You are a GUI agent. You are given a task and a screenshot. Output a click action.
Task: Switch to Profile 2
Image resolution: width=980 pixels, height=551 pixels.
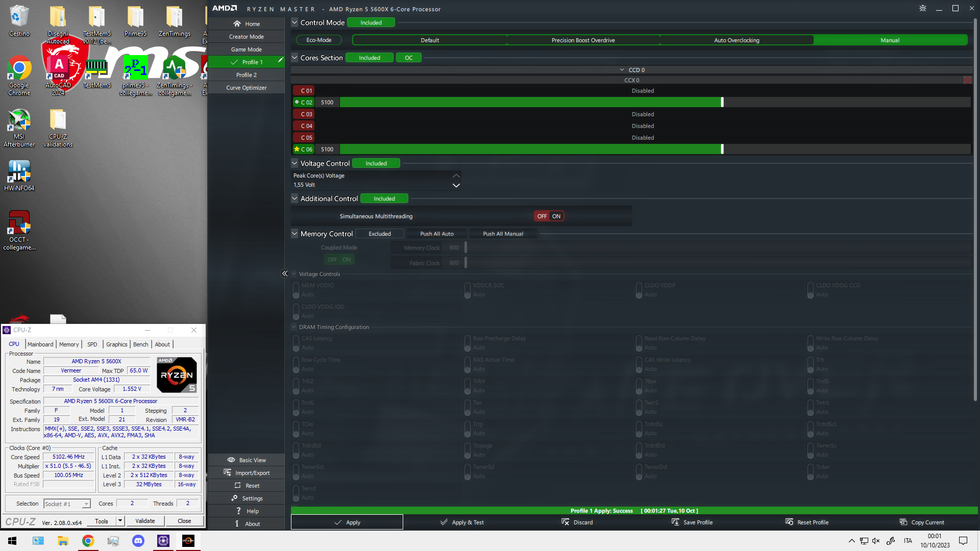(x=247, y=75)
